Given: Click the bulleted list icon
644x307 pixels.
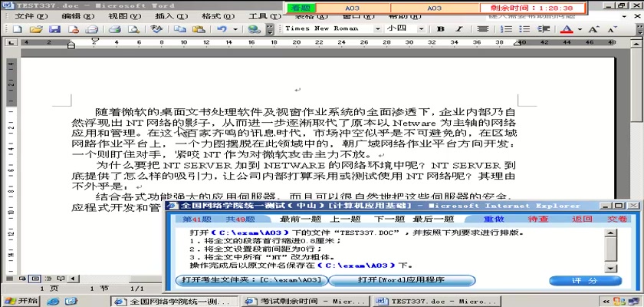Looking at the screenshot, I should (x=524, y=28).
